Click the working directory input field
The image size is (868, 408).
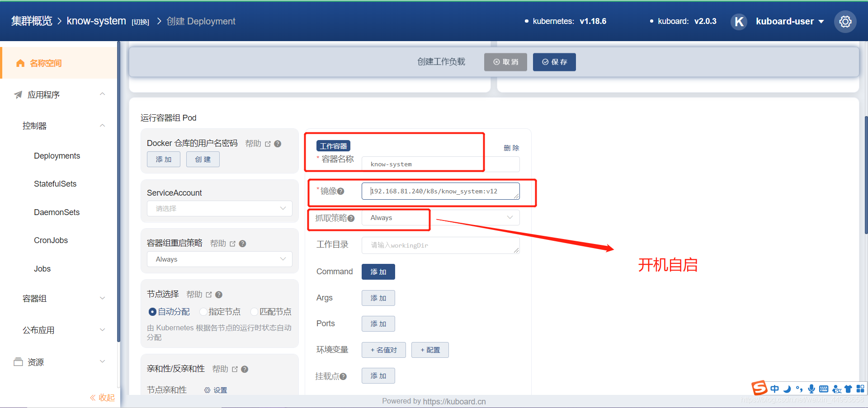(441, 245)
